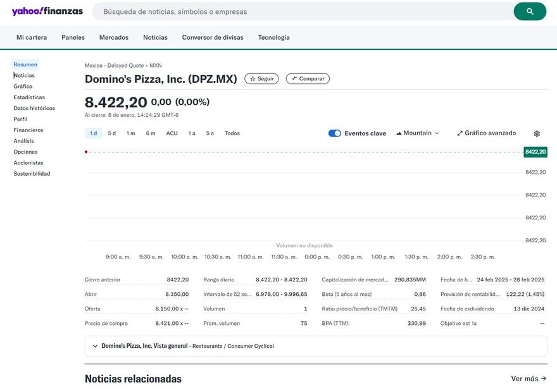Click the Prom. volumen value 75
Screen dimensions: 557x392
point(304,323)
